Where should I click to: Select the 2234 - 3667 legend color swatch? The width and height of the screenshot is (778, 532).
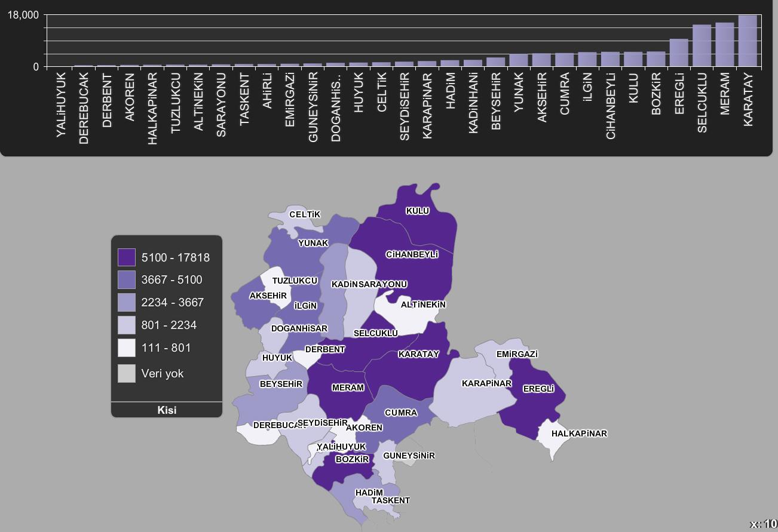click(x=127, y=303)
